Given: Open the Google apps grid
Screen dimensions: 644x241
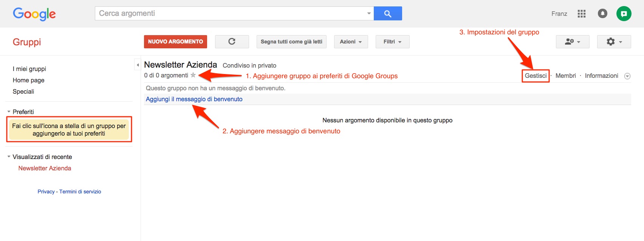Looking at the screenshot, I should 582,14.
